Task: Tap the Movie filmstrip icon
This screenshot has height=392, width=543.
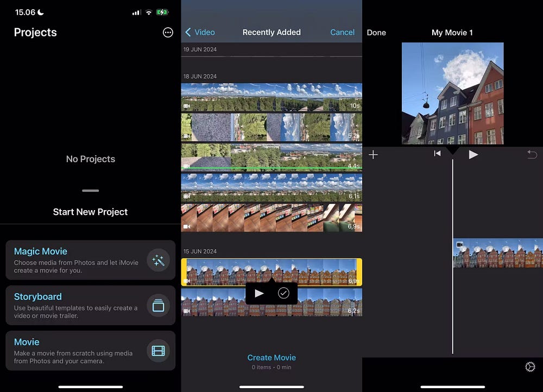Action: pyautogui.click(x=158, y=351)
